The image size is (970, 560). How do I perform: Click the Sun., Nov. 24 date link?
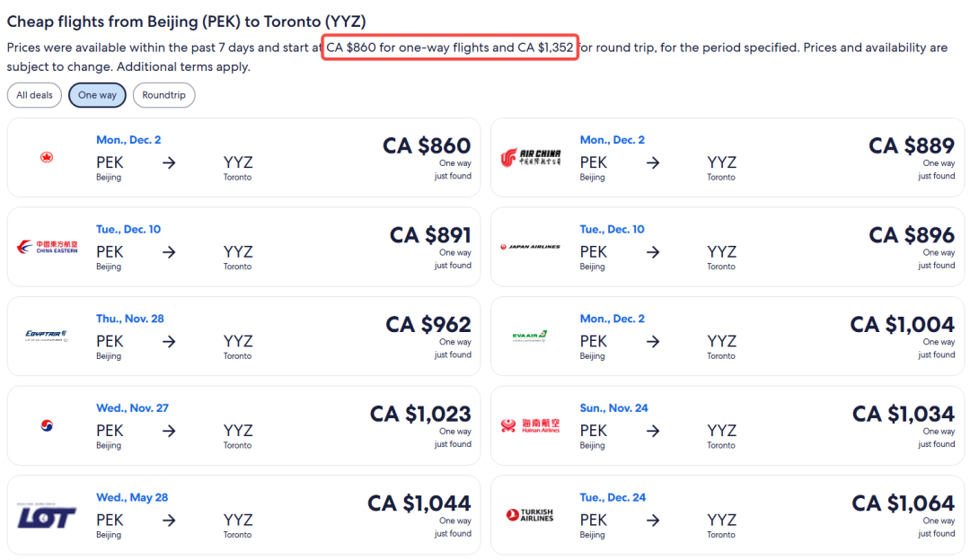click(x=613, y=408)
